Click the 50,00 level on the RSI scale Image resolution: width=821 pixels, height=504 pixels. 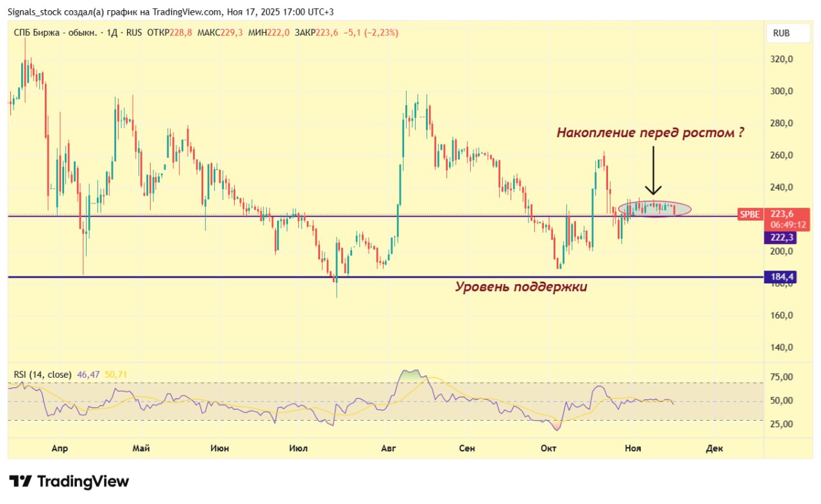(782, 401)
